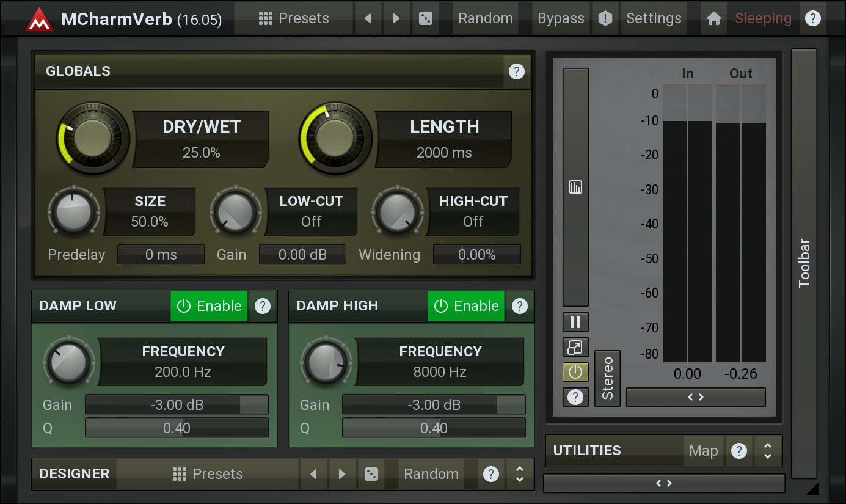This screenshot has width=846, height=504.
Task: Open the main Presets browser
Action: point(294,18)
